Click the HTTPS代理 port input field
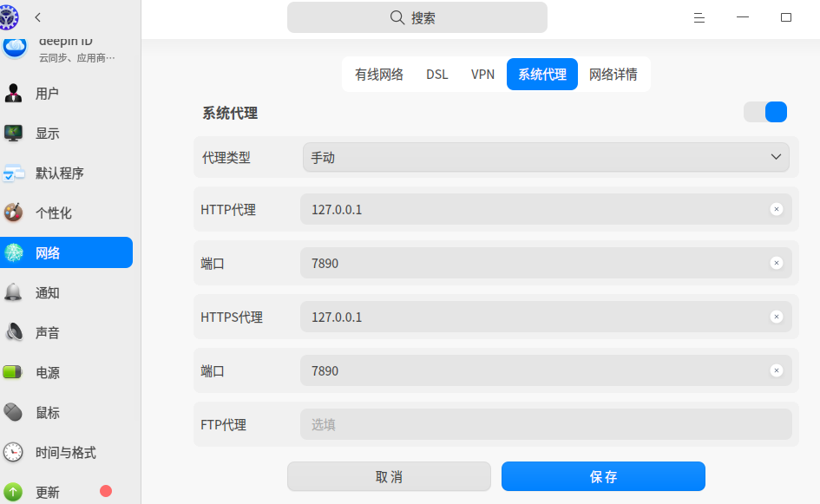Image resolution: width=820 pixels, height=504 pixels. [x=546, y=370]
